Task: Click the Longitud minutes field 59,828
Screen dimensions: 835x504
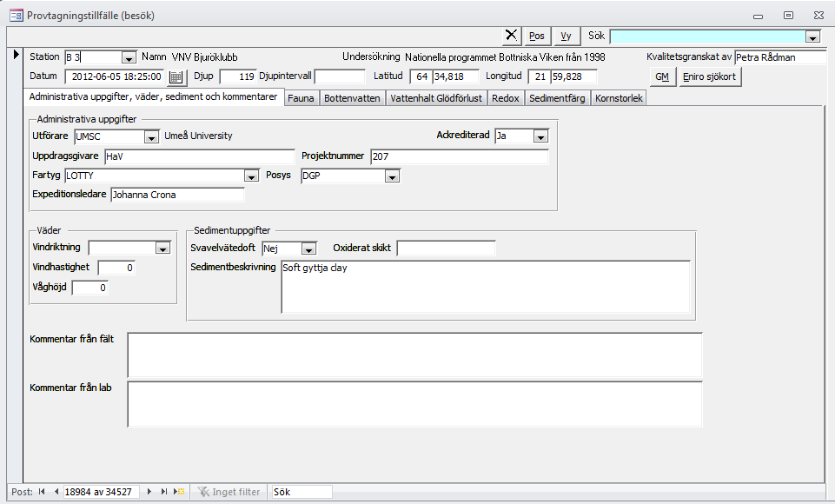Action: tap(574, 76)
